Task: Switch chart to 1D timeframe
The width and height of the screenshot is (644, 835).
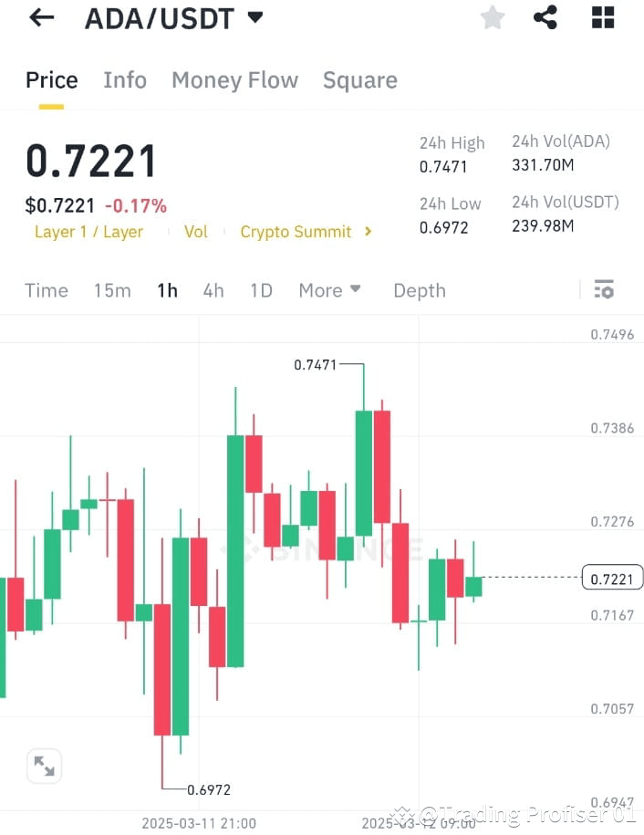Action: pyautogui.click(x=261, y=290)
